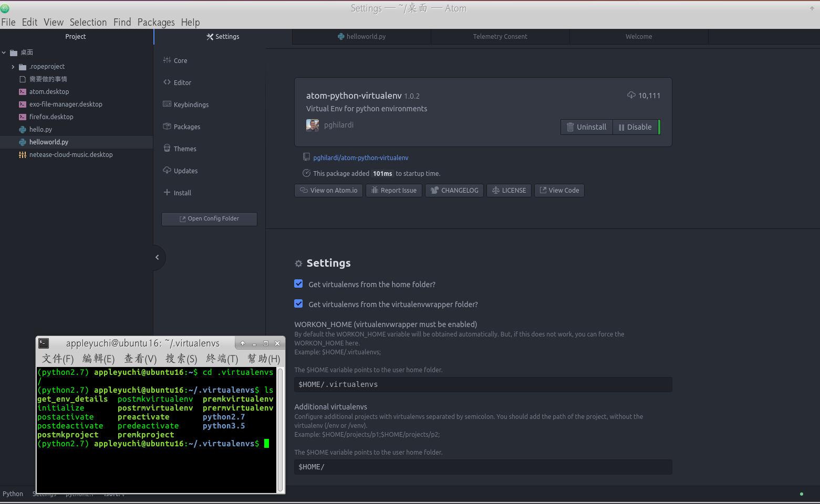Click the firefox.desktop file icon
The width and height of the screenshot is (820, 504).
point(23,117)
